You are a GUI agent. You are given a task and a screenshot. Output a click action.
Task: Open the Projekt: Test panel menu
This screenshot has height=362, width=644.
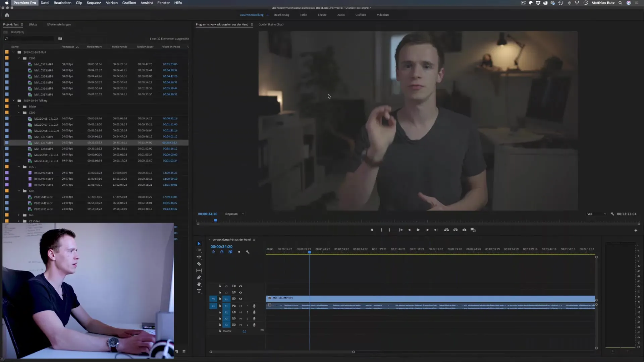[x=22, y=24]
